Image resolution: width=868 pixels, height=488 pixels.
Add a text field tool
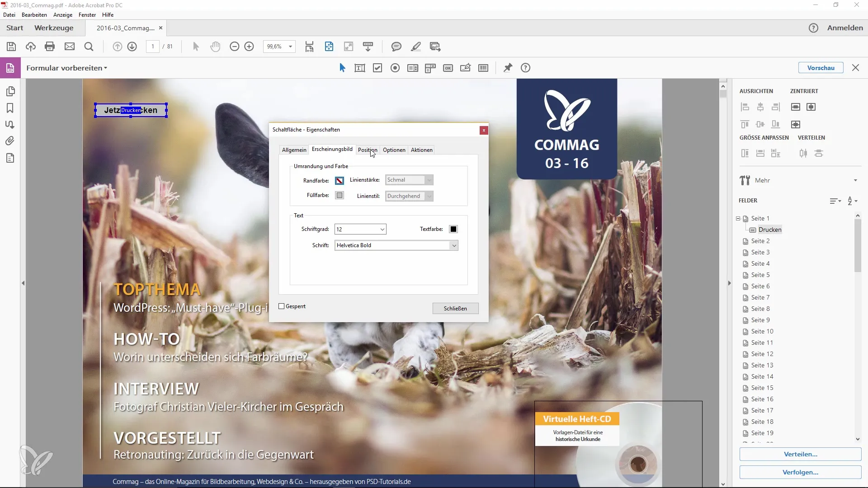tap(360, 68)
